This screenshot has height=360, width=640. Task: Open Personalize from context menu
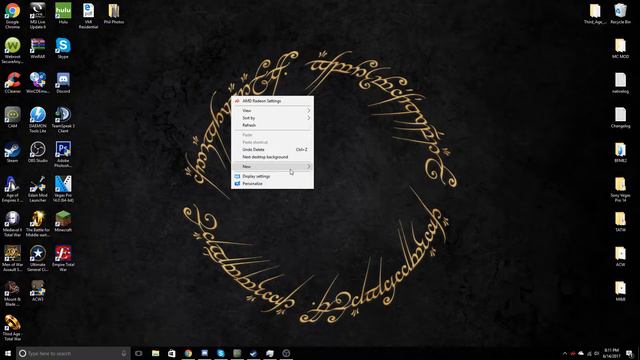[x=272, y=184]
